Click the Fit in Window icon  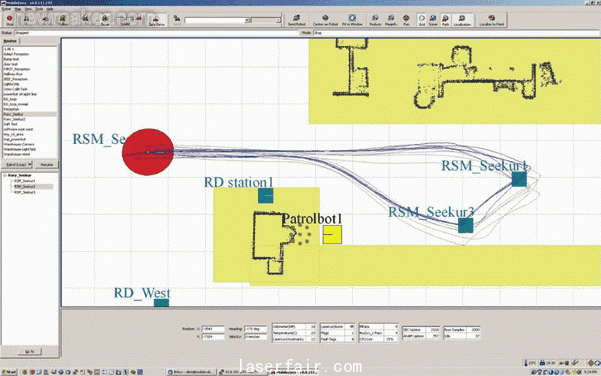point(352,20)
